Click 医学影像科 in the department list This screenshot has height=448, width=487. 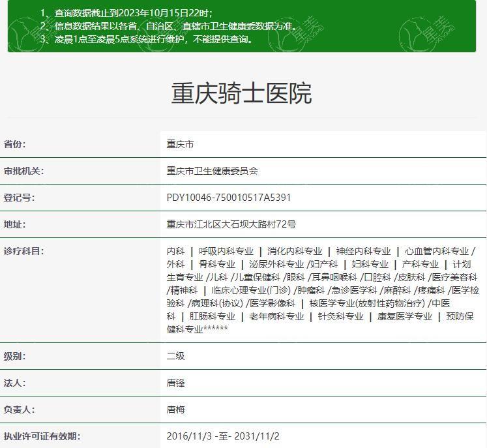pos(273,303)
